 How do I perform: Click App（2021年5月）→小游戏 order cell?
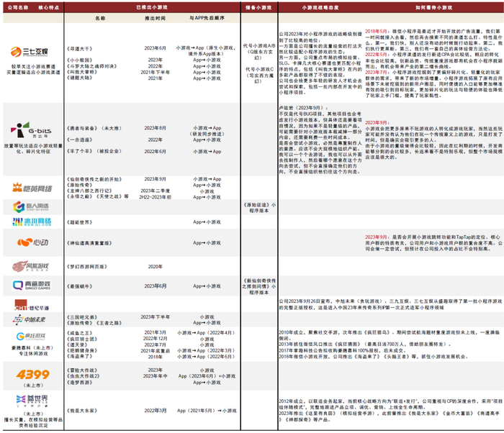coord(207,411)
